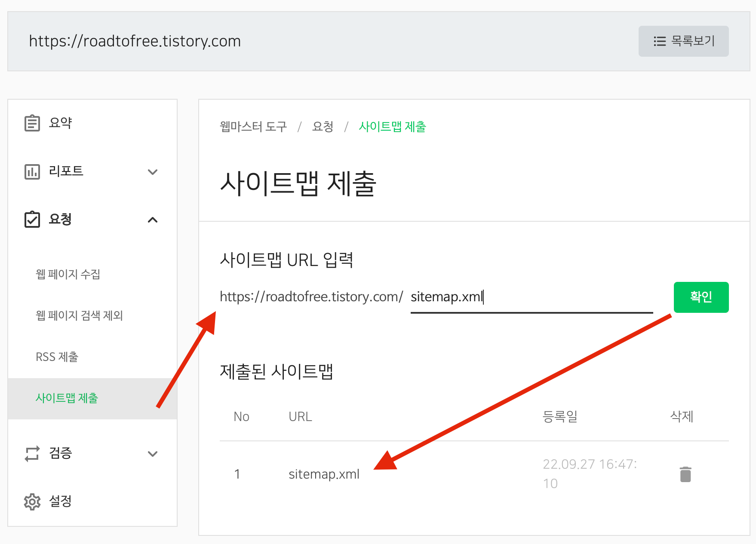Open settings via the 설정 gear icon
Screen dimensions: 756x544
31,501
